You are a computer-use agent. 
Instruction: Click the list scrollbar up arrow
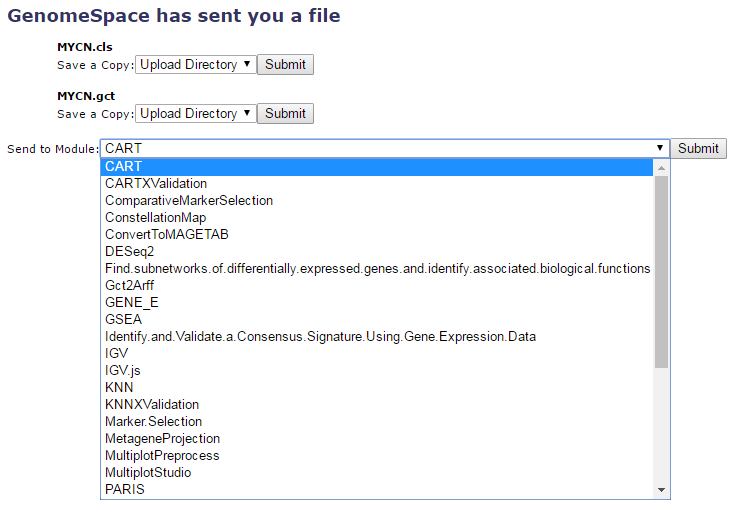tap(661, 168)
